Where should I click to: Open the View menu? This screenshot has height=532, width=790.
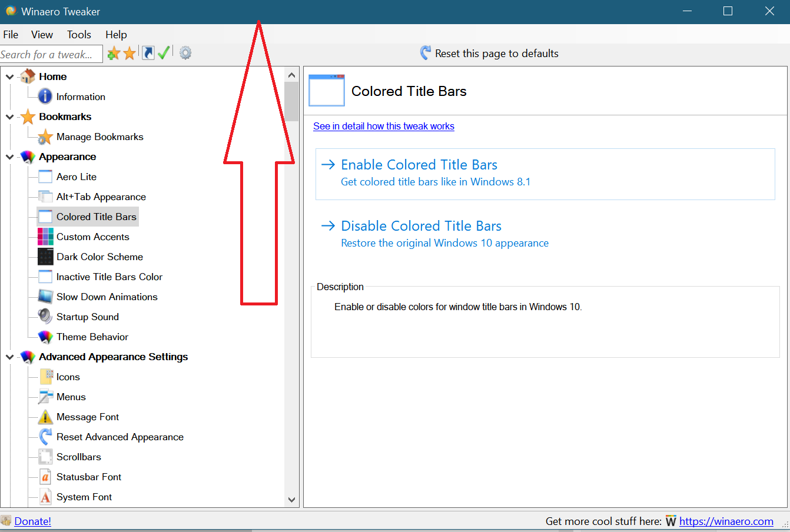(x=42, y=35)
